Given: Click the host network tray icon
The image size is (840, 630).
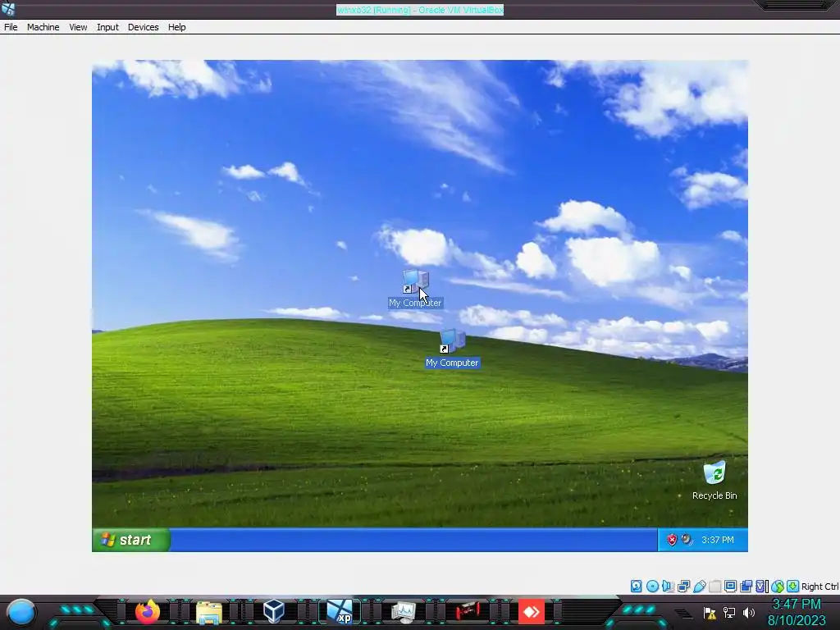Looking at the screenshot, I should (x=729, y=613).
